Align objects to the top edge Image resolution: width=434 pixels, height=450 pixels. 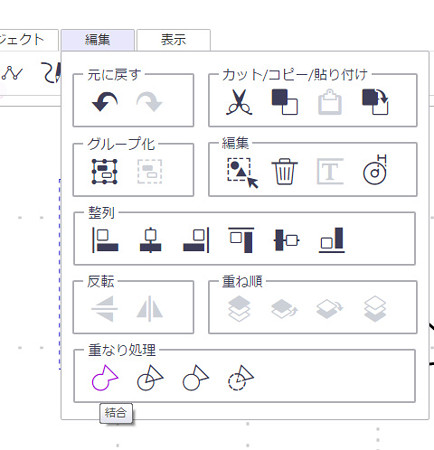[241, 240]
